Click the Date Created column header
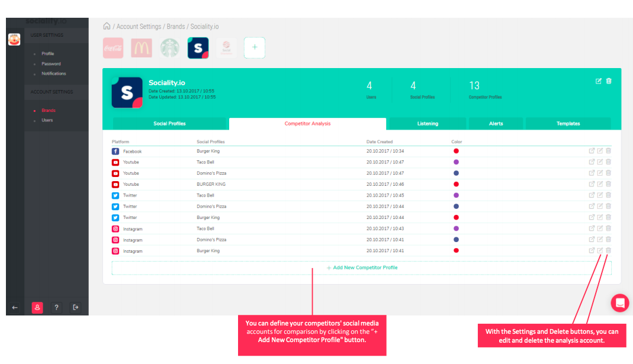 (380, 141)
